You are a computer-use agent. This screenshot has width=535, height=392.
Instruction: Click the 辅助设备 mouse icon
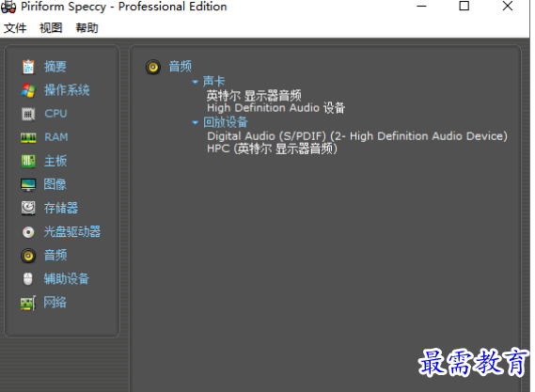[28, 279]
